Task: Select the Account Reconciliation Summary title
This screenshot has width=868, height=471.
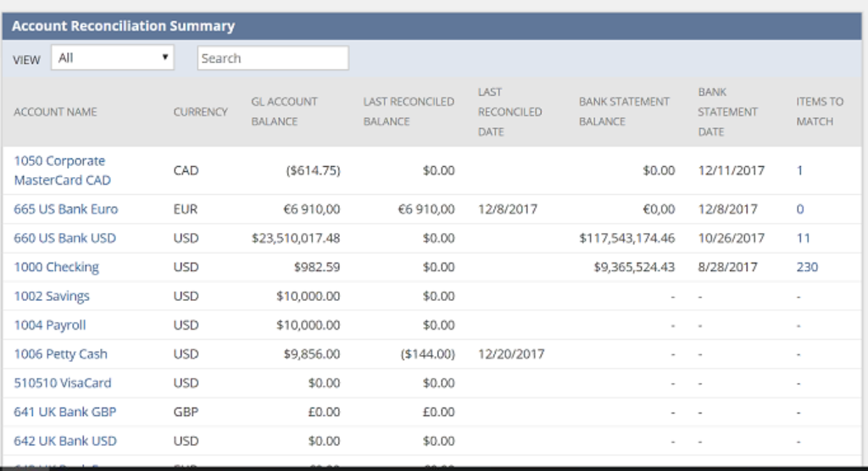Action: click(124, 26)
